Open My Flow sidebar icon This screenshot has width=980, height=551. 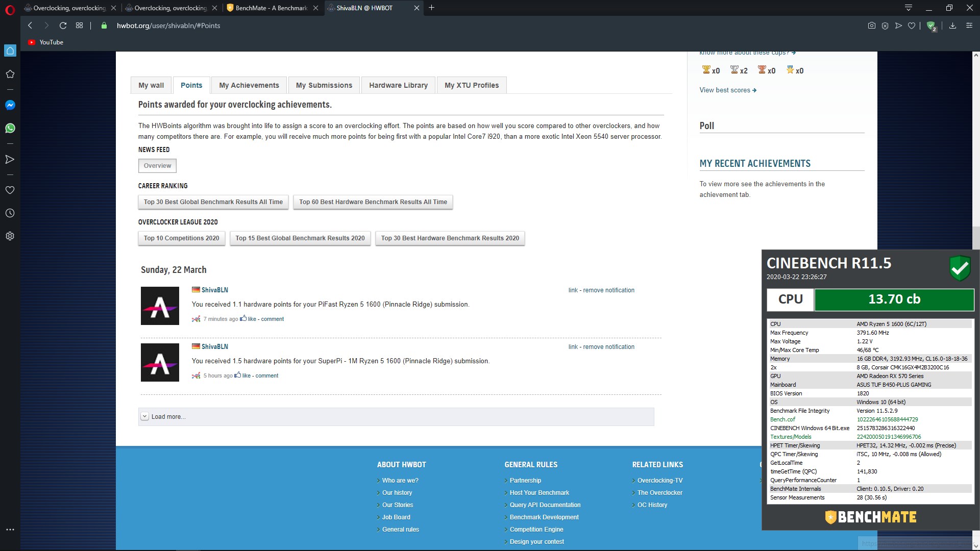pyautogui.click(x=10, y=159)
